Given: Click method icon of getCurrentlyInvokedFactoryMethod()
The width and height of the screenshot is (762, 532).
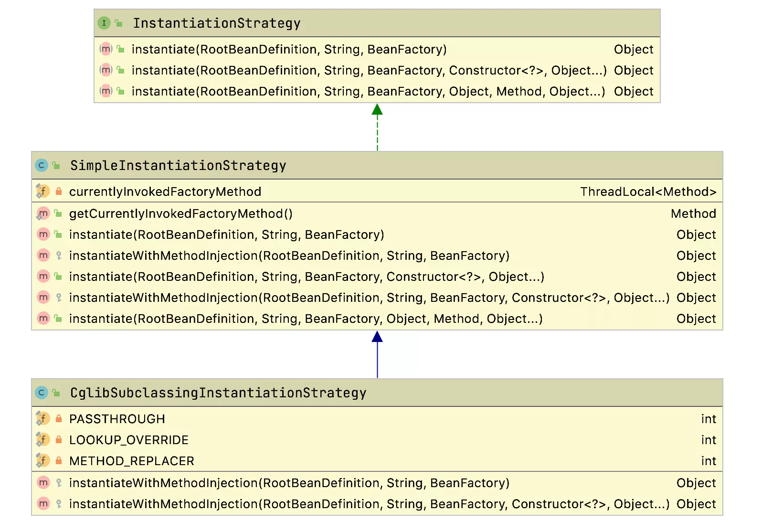Looking at the screenshot, I should tap(43, 213).
